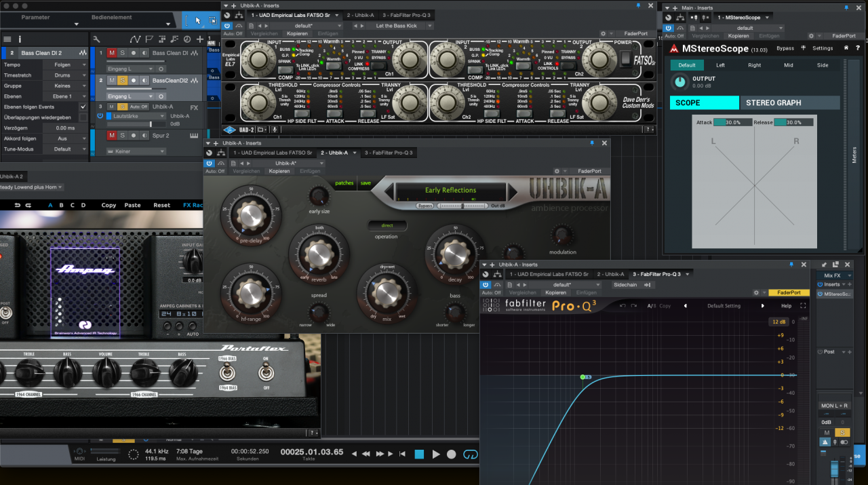Viewport: 868px width, 485px height.
Task: Click the Verzögern 0.00 ms field
Action: click(x=66, y=128)
